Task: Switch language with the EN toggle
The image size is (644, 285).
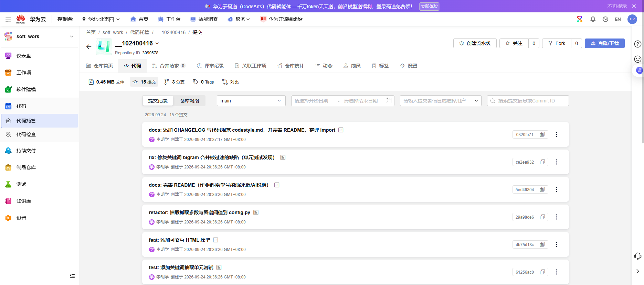Action: tap(618, 19)
